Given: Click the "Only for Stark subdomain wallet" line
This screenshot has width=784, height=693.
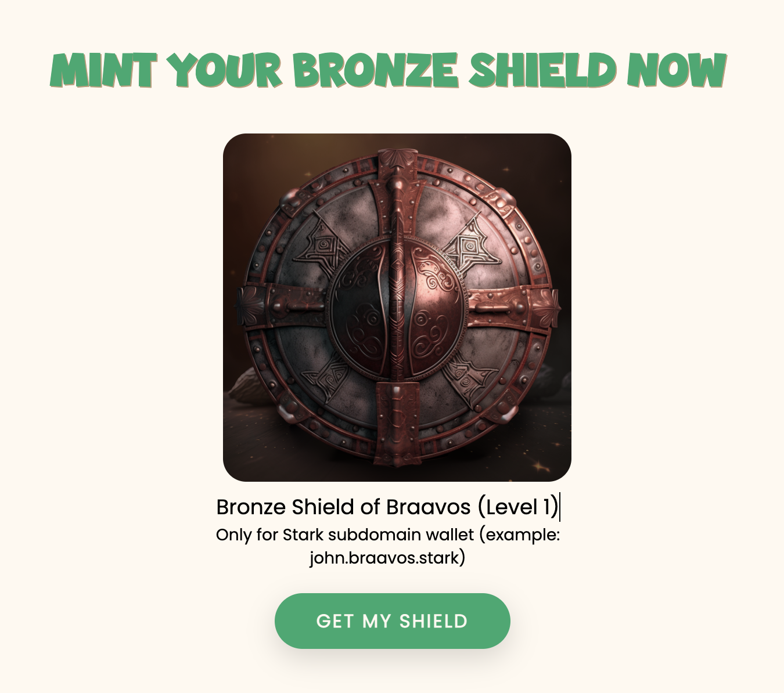Looking at the screenshot, I should [x=345, y=534].
